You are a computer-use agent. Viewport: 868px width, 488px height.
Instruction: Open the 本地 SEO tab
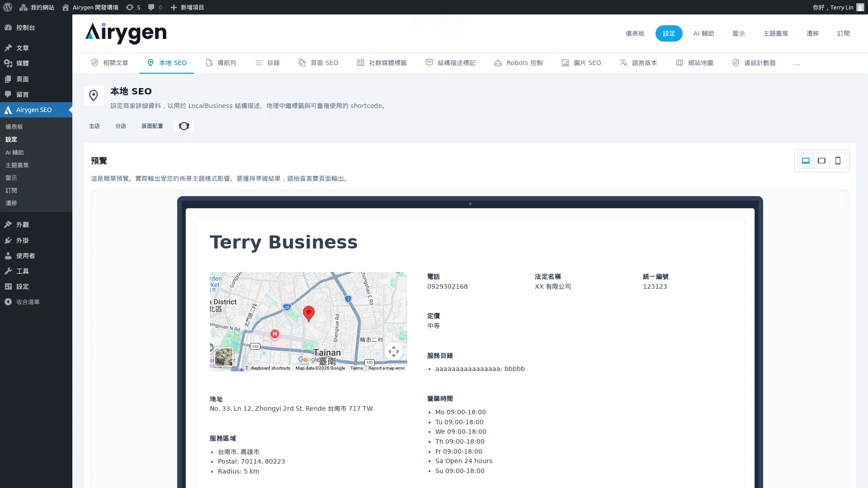pos(166,63)
